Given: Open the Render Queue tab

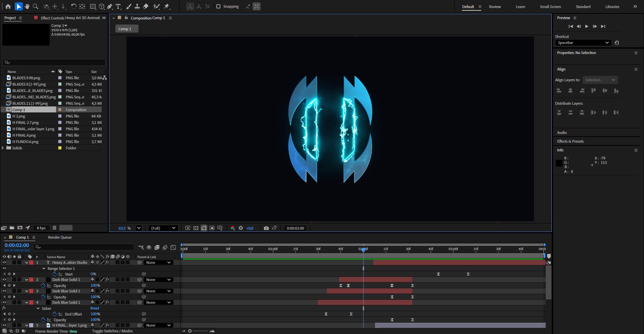Looking at the screenshot, I should coord(60,237).
